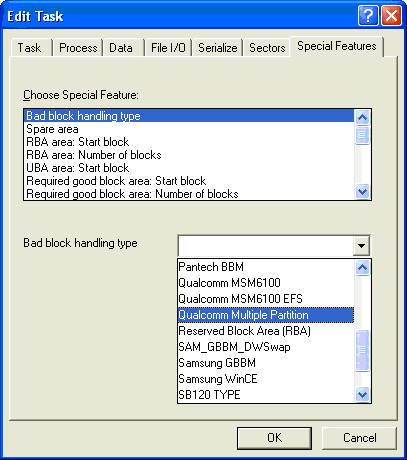Click the feature list scrollbar thumb
The width and height of the screenshot is (407, 460).
(x=362, y=135)
